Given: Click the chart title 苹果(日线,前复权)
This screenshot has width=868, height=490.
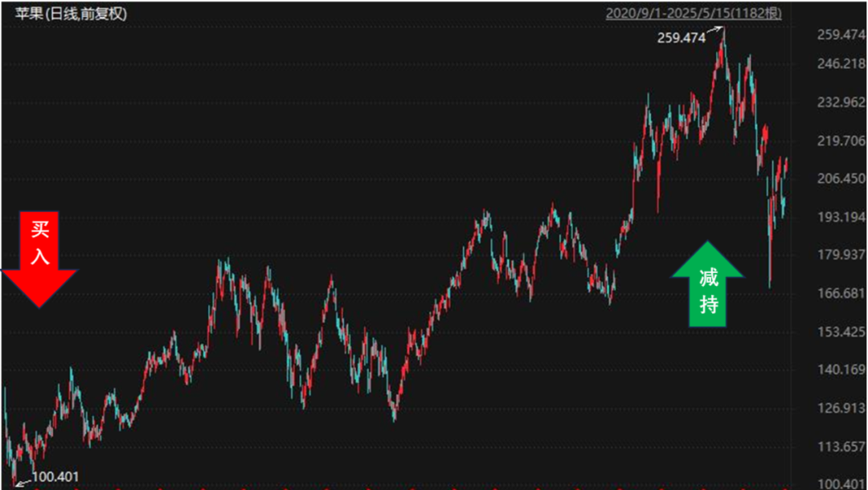Looking at the screenshot, I should coord(71,14).
